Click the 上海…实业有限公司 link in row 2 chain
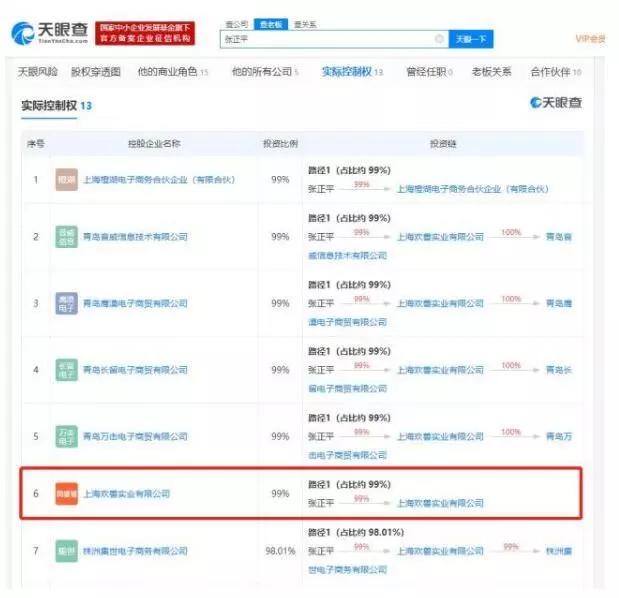The height and width of the screenshot is (598, 619). (x=441, y=237)
